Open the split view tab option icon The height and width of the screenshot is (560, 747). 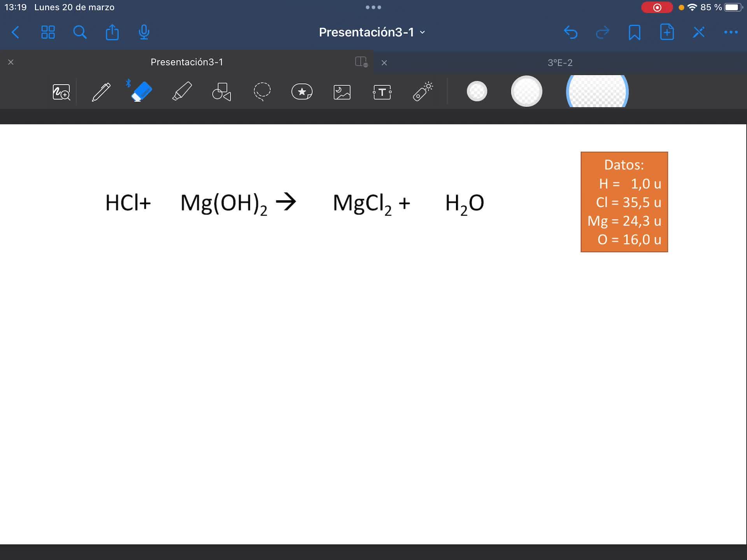pyautogui.click(x=361, y=62)
